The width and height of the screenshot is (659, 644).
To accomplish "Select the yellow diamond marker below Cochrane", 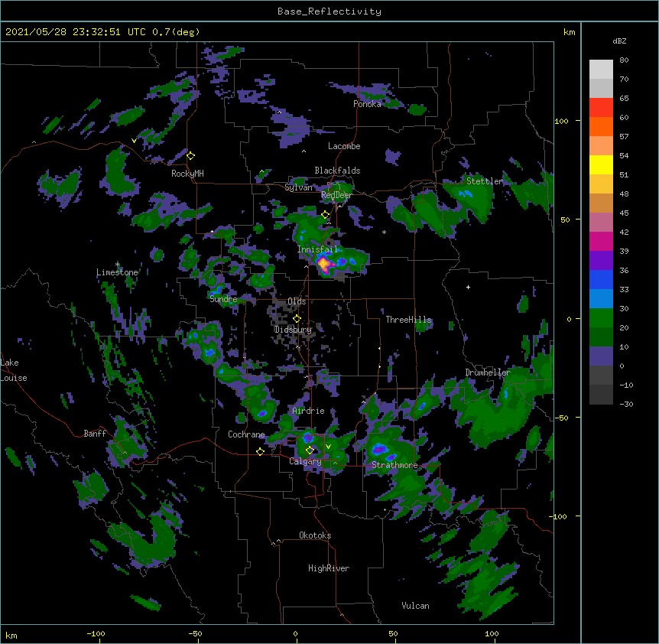I will [x=260, y=451].
